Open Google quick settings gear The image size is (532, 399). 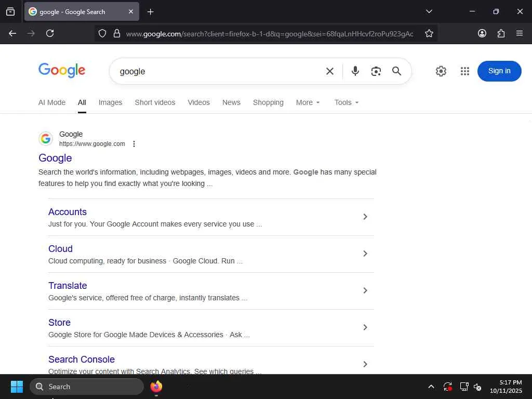click(x=441, y=71)
